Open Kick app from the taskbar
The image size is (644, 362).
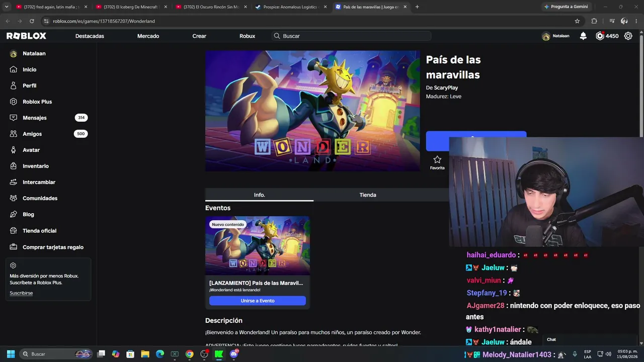pyautogui.click(x=219, y=354)
